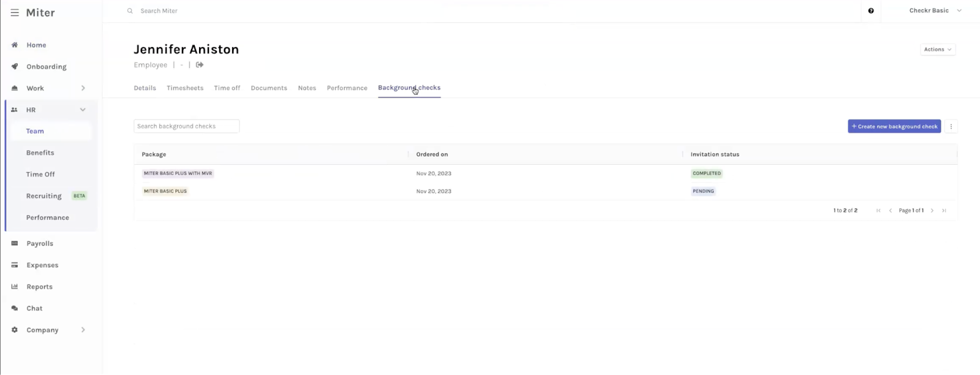This screenshot has width=980, height=375.
Task: Open Recruiting in the HR menu
Action: 43,196
